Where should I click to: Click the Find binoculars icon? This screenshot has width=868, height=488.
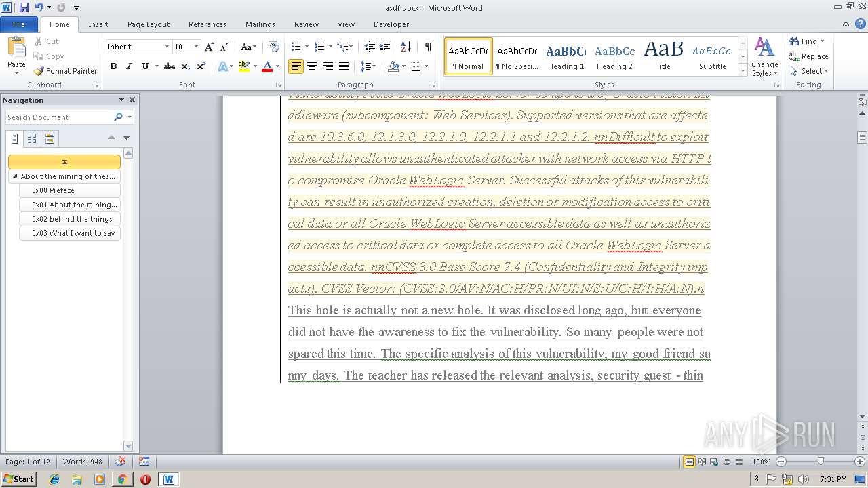pyautogui.click(x=794, y=41)
